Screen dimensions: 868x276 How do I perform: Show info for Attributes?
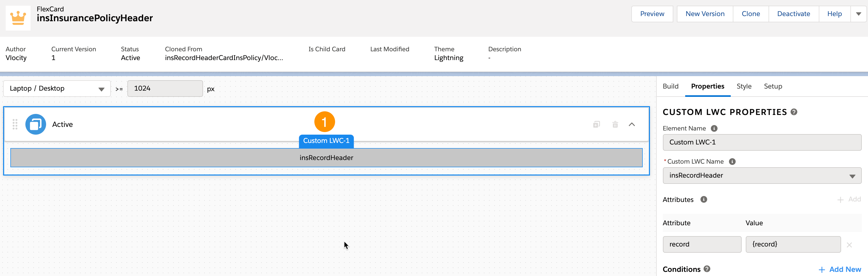(704, 199)
